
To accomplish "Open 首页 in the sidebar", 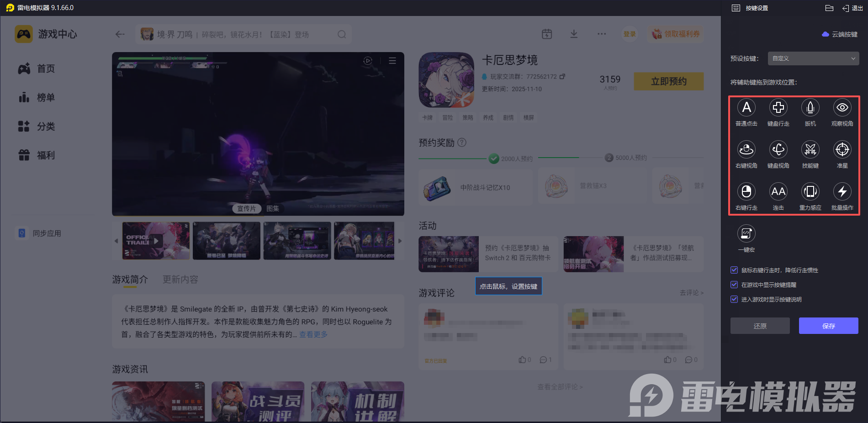I will (x=37, y=69).
